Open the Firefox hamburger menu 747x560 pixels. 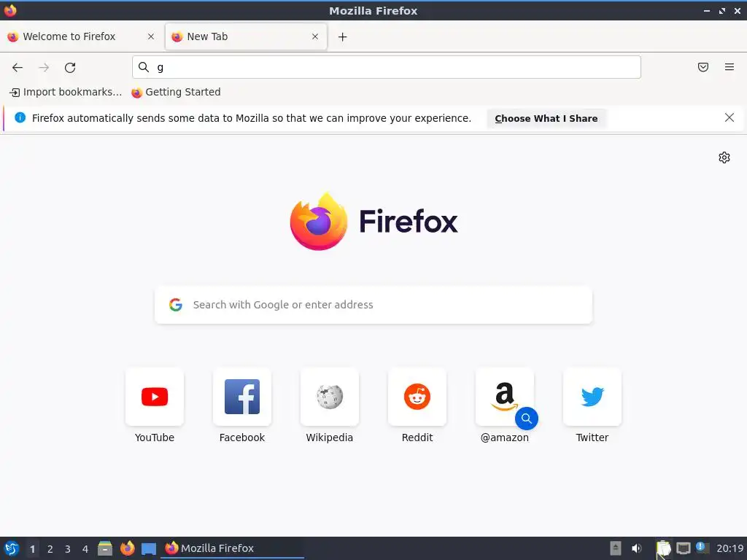[x=729, y=67]
